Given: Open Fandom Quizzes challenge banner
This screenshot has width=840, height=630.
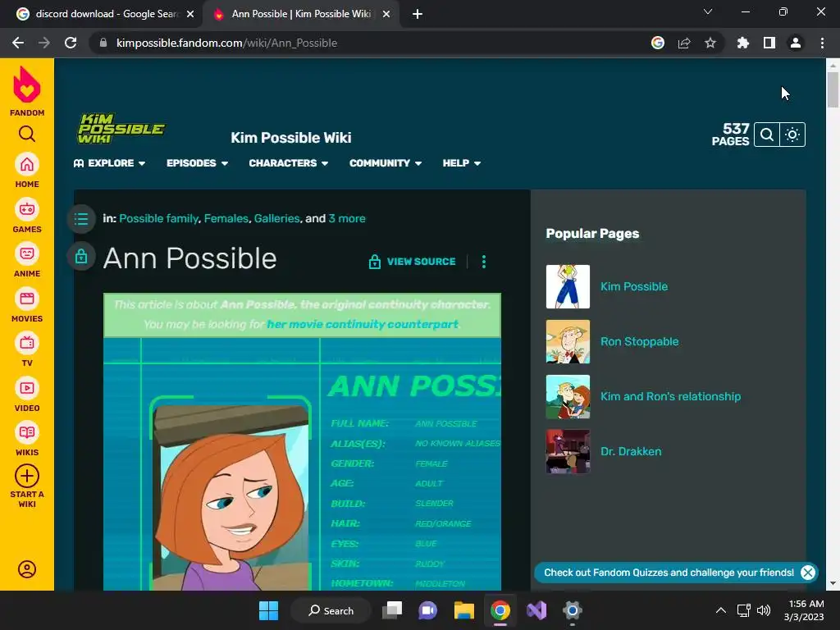Looking at the screenshot, I should (669, 573).
